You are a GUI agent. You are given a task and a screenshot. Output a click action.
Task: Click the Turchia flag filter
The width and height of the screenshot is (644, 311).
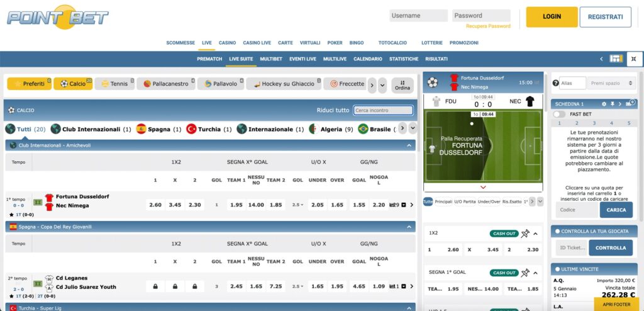pos(191,129)
